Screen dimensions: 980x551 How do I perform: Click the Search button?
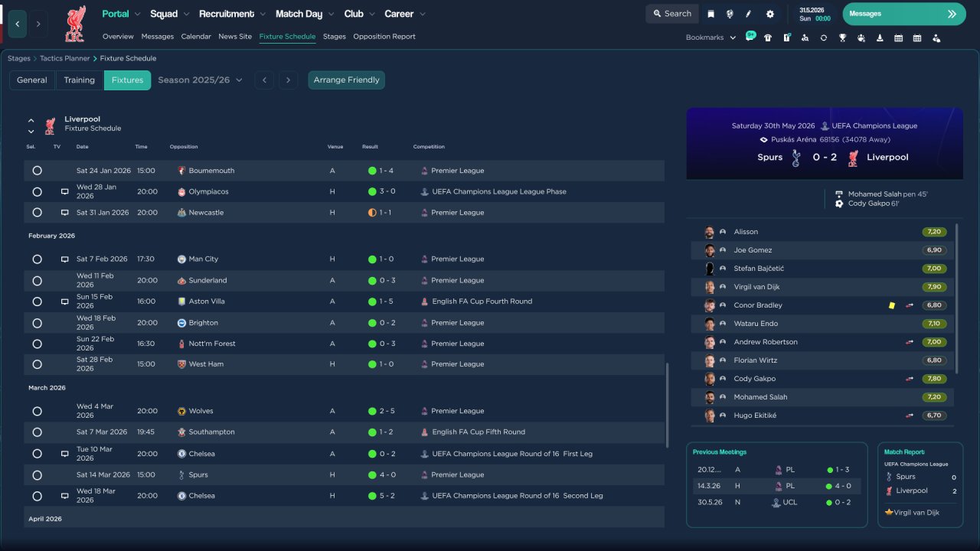tap(672, 14)
